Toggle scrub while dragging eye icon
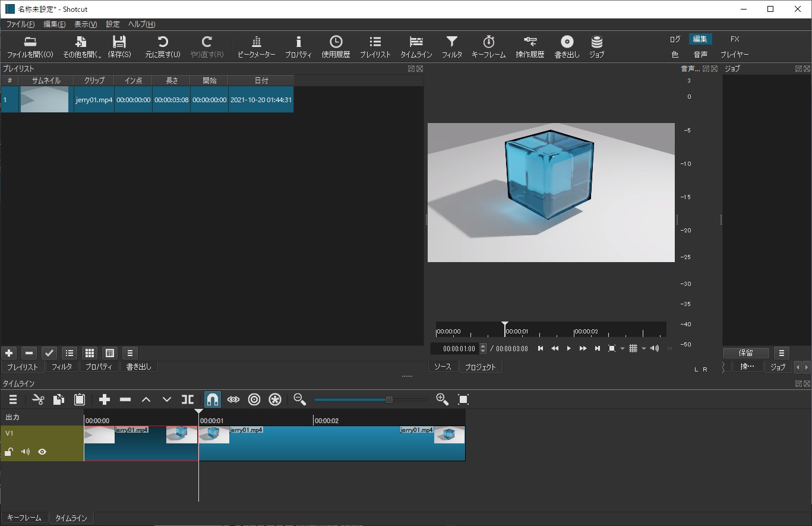 pos(233,399)
